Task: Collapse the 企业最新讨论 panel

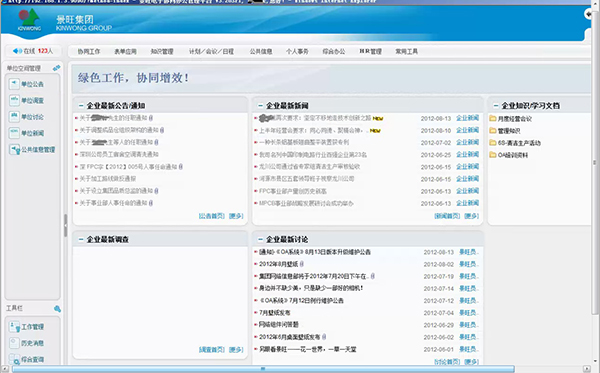Action: pos(261,239)
